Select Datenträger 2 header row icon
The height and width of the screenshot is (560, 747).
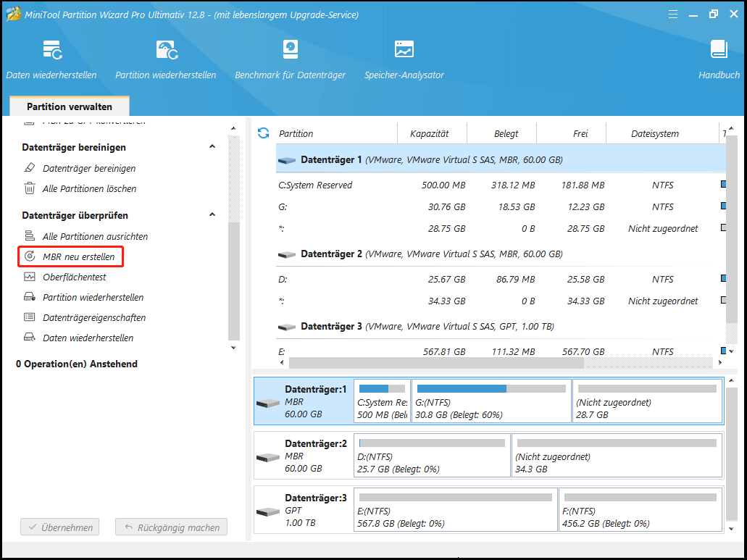coord(287,255)
